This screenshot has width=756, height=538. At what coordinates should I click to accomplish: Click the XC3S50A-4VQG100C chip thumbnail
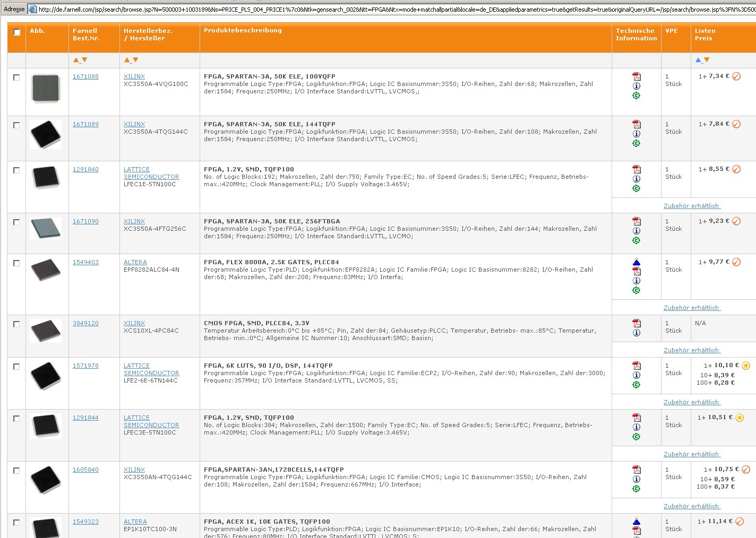tap(46, 88)
